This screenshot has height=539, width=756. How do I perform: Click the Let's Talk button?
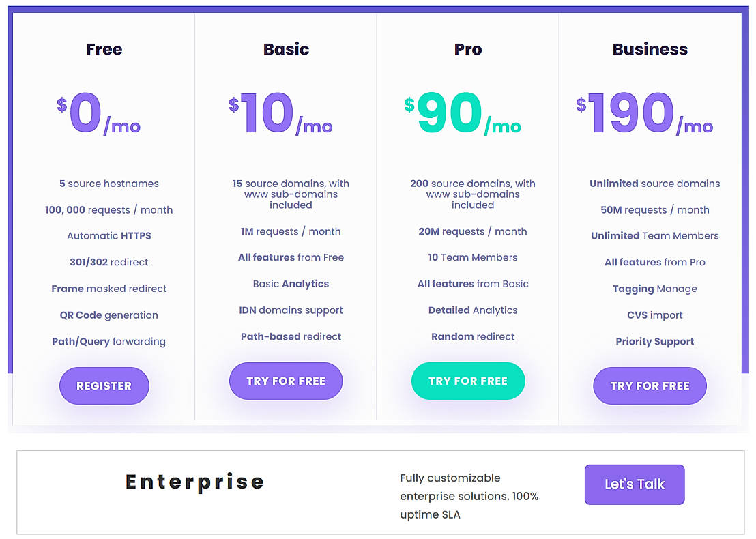pos(634,484)
